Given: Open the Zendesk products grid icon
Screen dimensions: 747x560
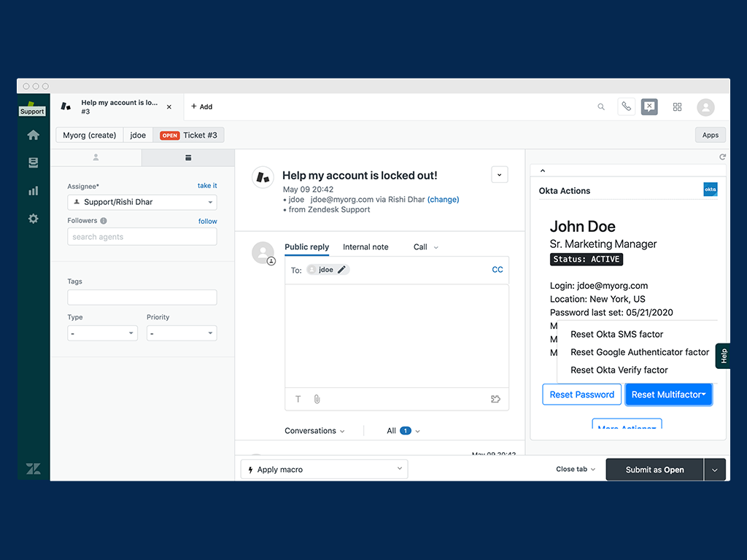Looking at the screenshot, I should click(677, 106).
